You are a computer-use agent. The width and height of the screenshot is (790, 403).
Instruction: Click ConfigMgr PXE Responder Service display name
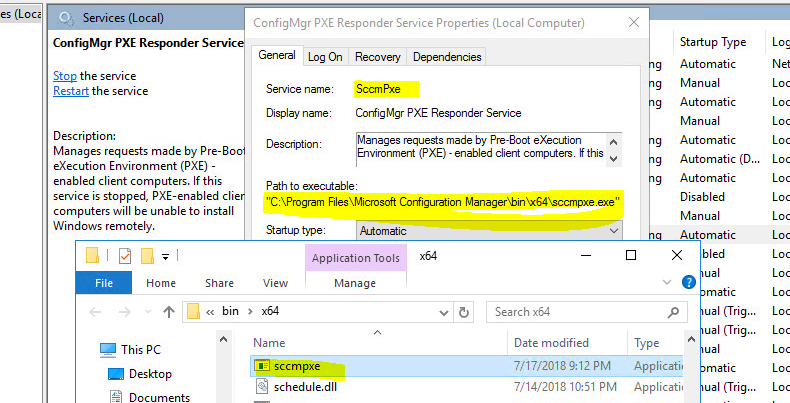tap(438, 113)
